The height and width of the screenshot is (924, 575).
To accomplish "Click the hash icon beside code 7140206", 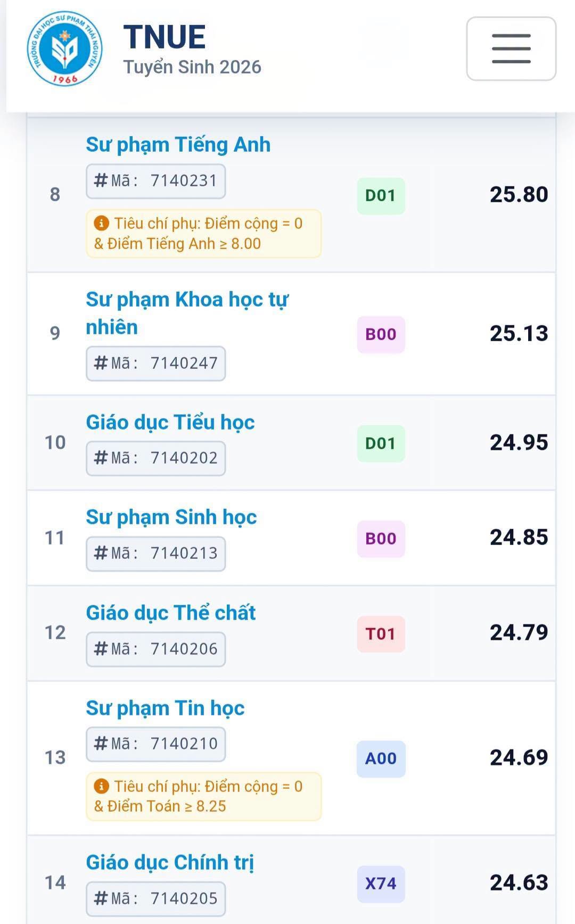I will [x=101, y=649].
